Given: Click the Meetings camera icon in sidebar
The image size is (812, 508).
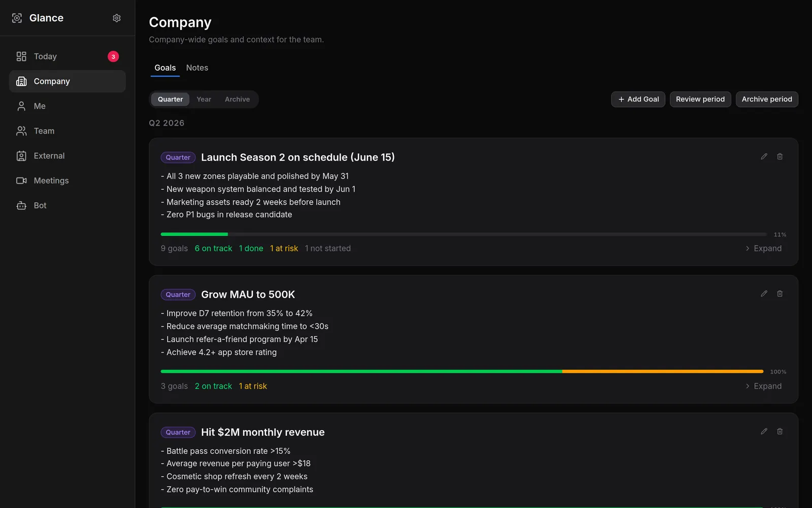Looking at the screenshot, I should (x=21, y=181).
